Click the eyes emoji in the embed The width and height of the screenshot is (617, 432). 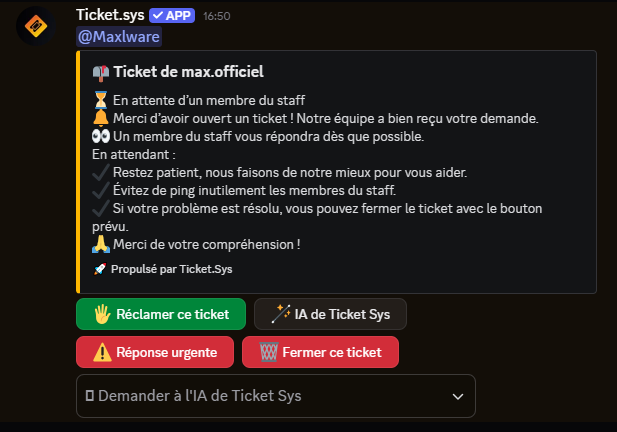click(x=100, y=137)
